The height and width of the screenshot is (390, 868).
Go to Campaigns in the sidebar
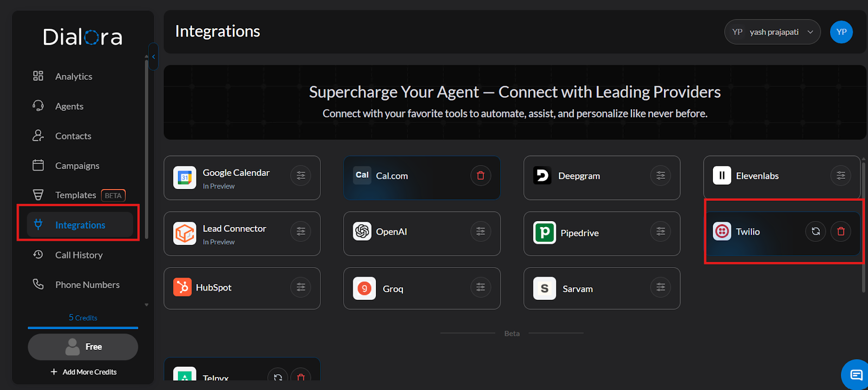click(77, 166)
